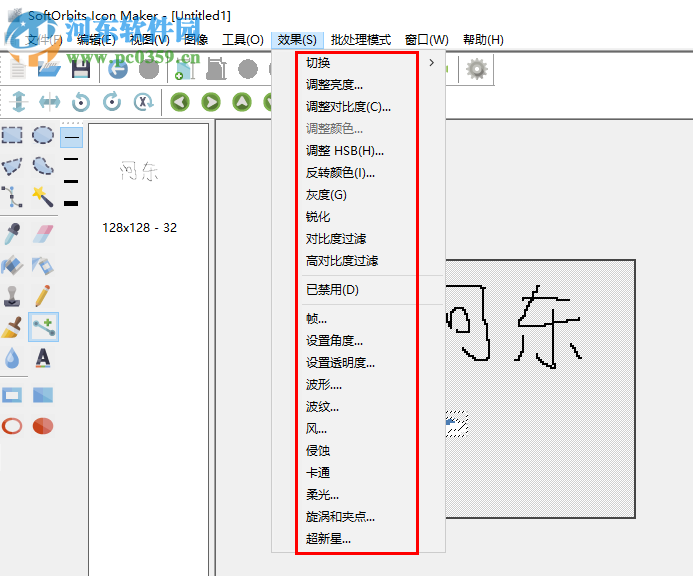Select the blur water drop tool
The height and width of the screenshot is (576, 693).
click(12, 358)
